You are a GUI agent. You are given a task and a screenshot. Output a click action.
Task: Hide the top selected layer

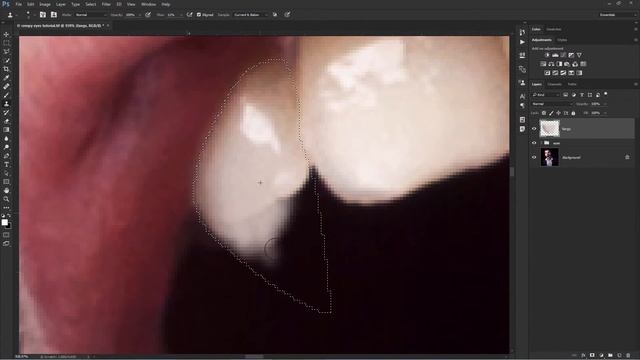[x=534, y=129]
